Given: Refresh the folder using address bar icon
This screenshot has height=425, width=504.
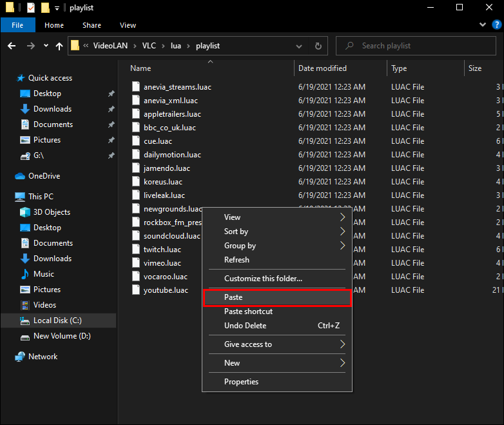Looking at the screenshot, I should pos(318,46).
